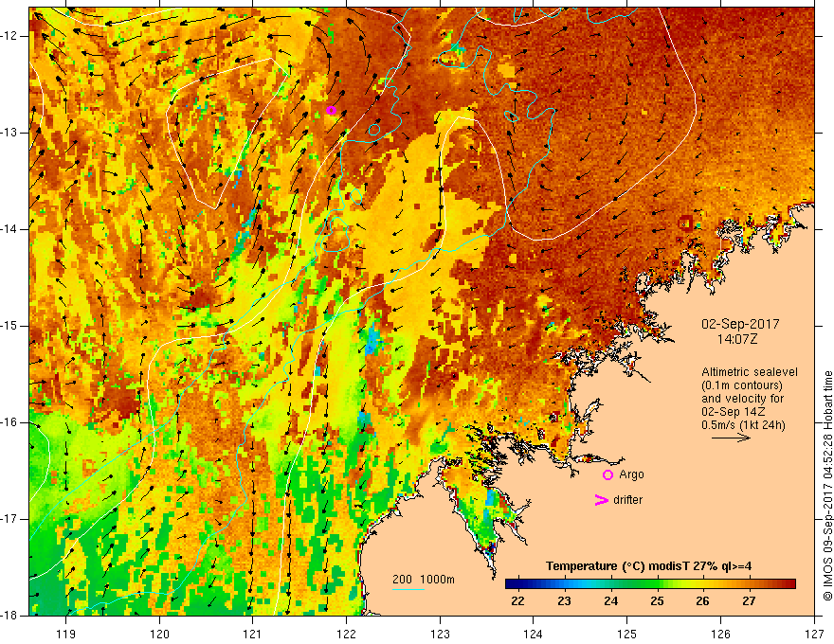Click the IMOS copyright timestamp text
Viewport: 834px width, 644px height.
pos(827,486)
